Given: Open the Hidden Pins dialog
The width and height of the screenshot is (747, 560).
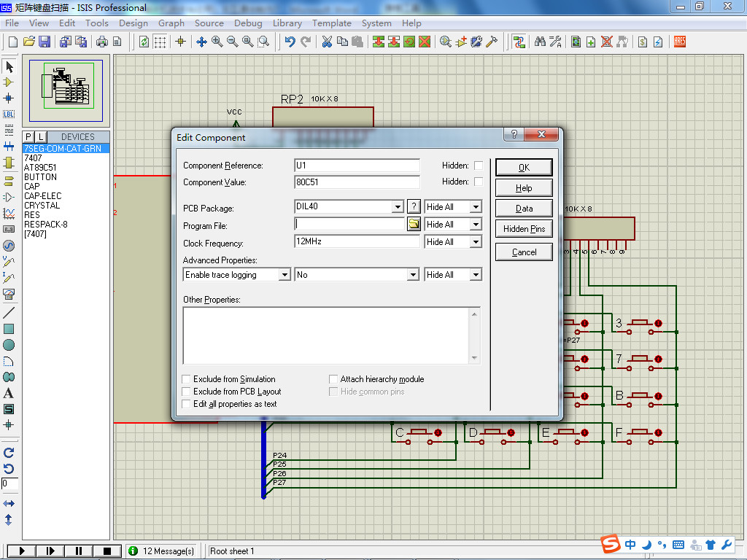Looking at the screenshot, I should coord(524,229).
